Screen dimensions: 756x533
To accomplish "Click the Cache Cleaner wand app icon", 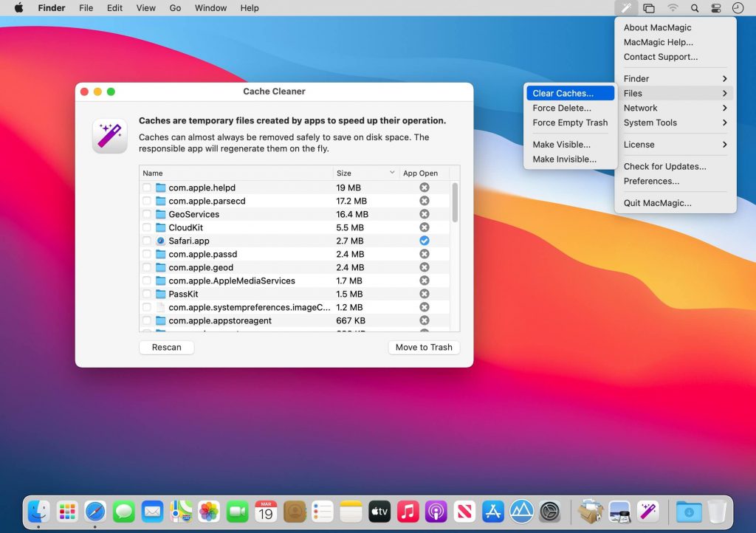I will 109,136.
